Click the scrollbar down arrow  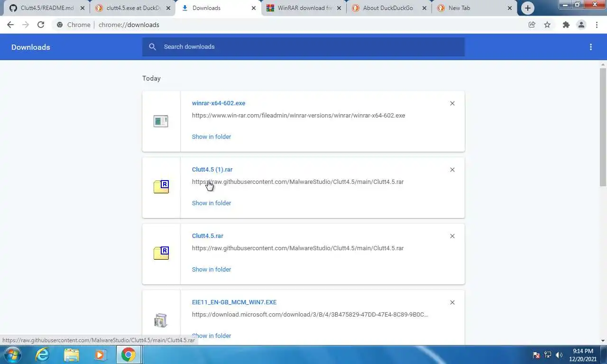click(603, 340)
